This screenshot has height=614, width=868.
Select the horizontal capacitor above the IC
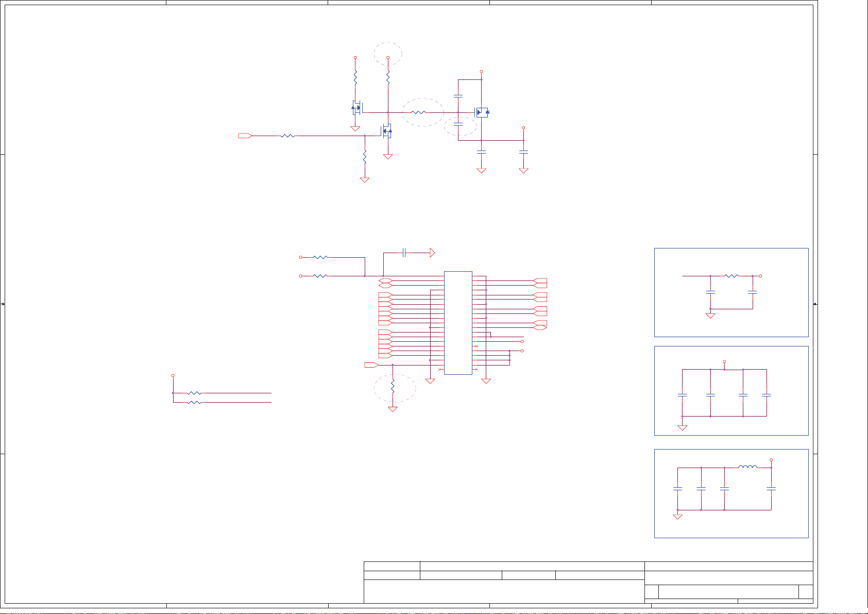(404, 253)
